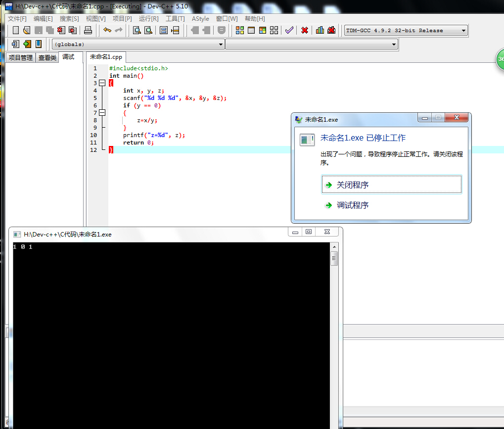Open the 项目[P] menu

pos(122,19)
